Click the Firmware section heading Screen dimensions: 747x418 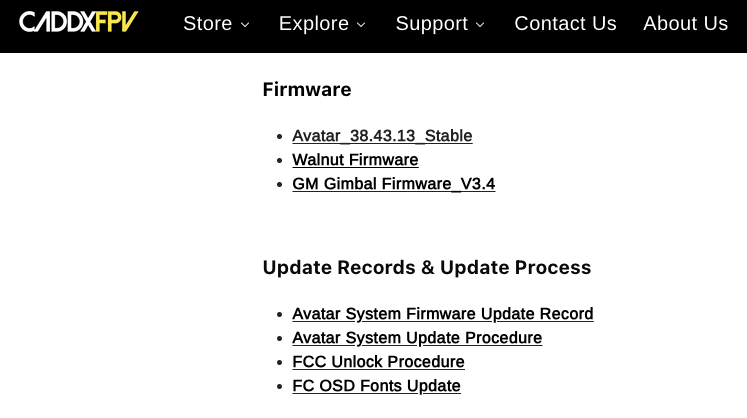click(307, 90)
